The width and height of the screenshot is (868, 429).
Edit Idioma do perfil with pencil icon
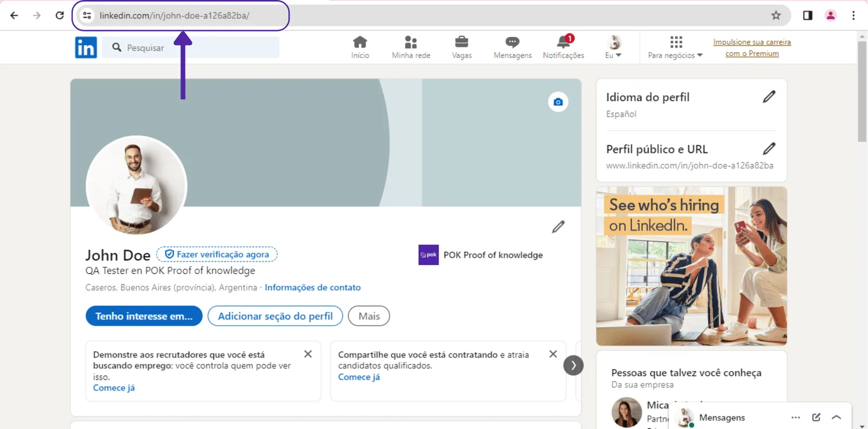[x=769, y=97]
